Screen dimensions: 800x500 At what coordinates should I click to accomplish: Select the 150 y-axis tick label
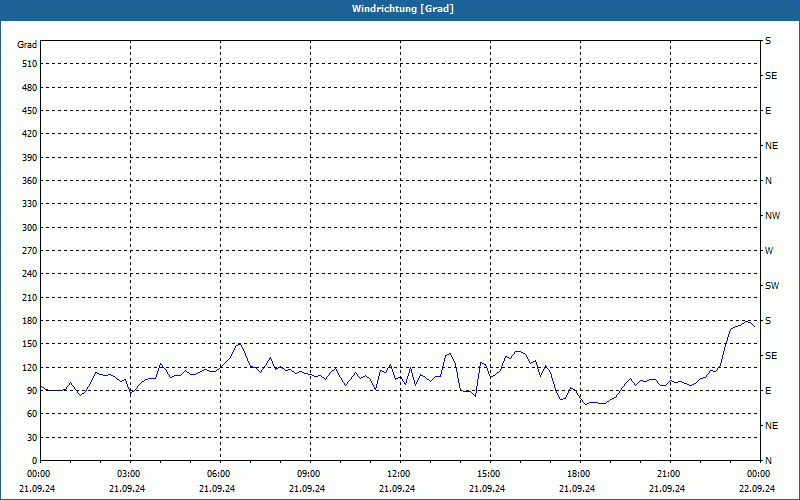click(x=30, y=344)
